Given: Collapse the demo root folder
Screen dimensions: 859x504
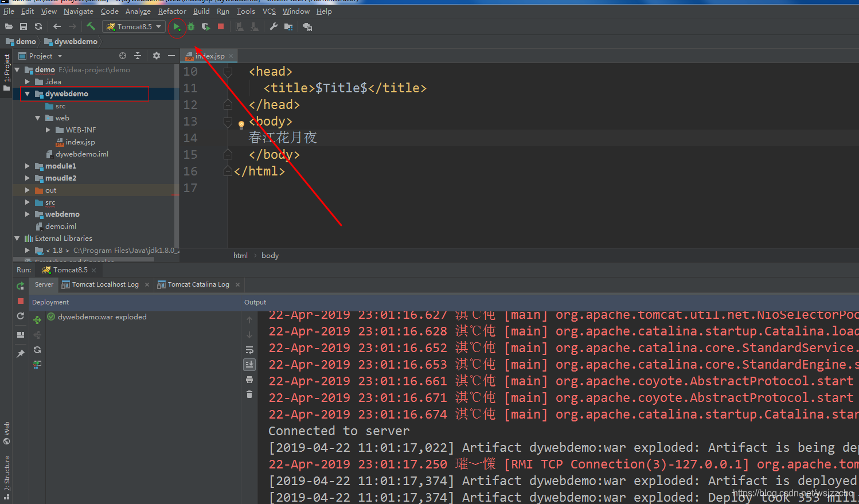Looking at the screenshot, I should tap(17, 69).
